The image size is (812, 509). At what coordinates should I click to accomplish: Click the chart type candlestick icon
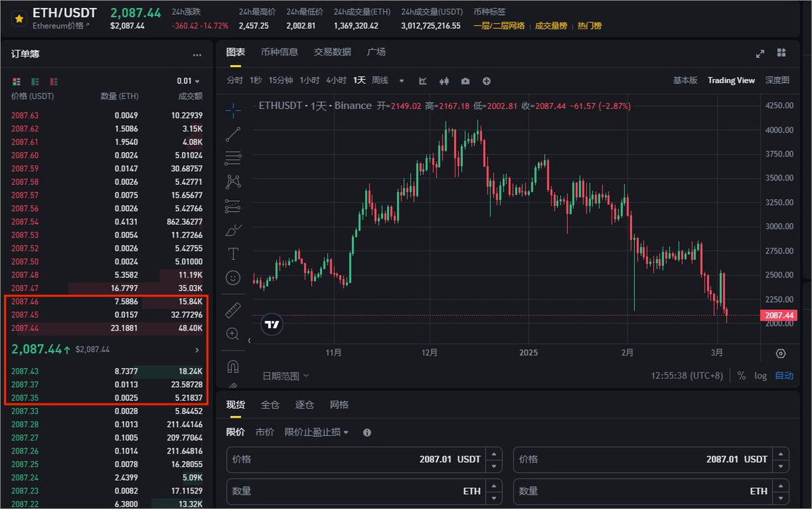point(443,81)
